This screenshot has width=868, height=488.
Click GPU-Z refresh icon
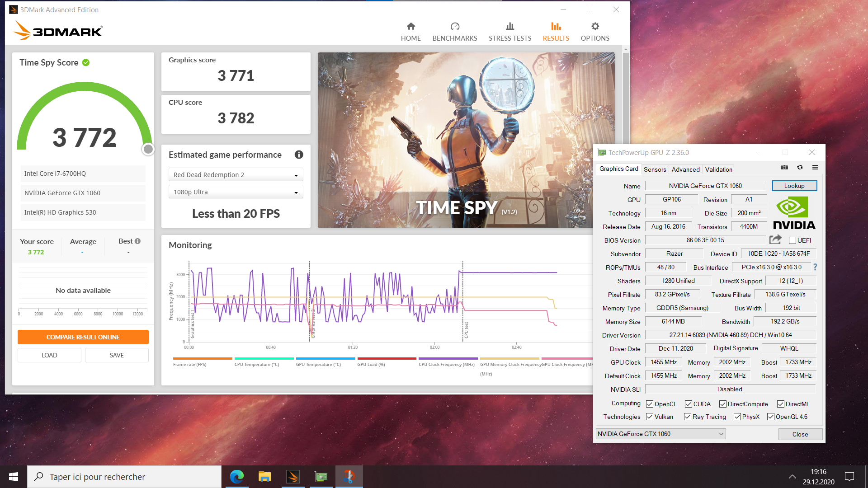point(800,167)
